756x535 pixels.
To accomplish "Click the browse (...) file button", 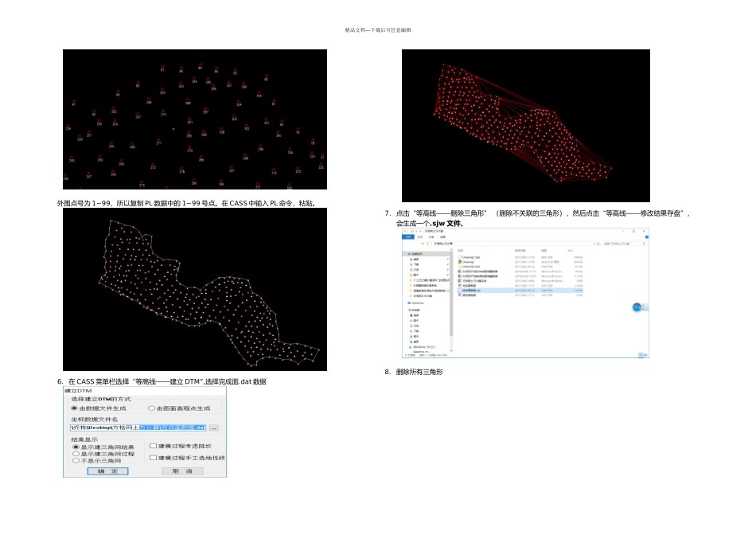I will point(213,428).
